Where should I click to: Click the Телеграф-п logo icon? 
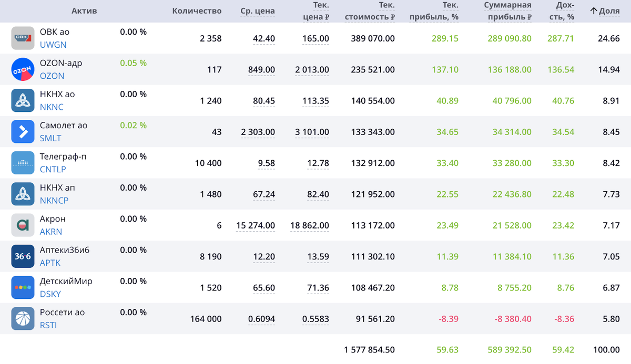23,163
